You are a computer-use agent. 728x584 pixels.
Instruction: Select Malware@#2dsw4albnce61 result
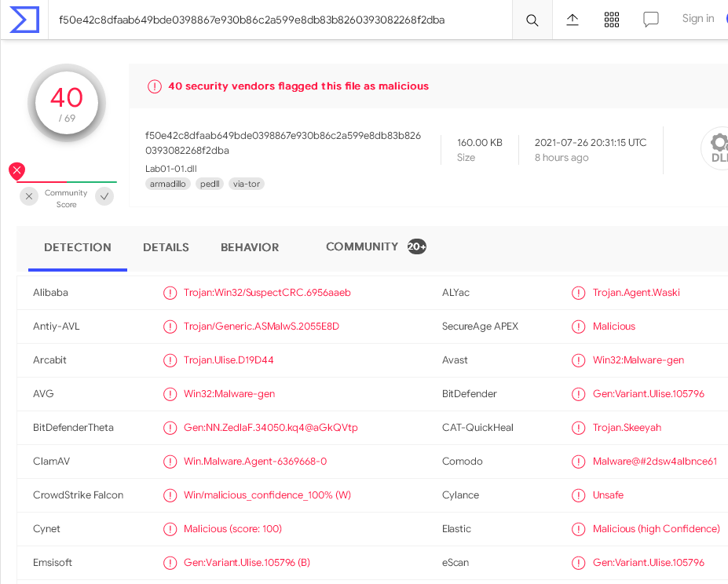[655, 461]
